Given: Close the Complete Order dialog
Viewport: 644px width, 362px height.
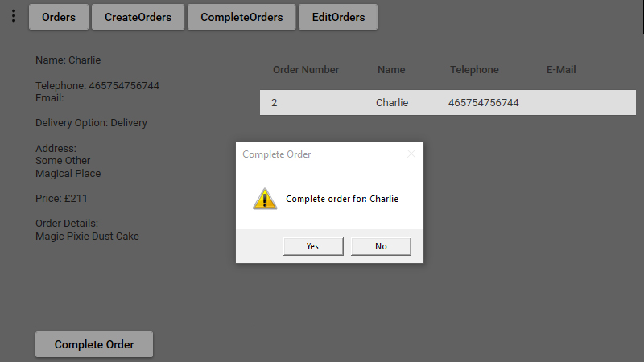Looking at the screenshot, I should coord(411,154).
